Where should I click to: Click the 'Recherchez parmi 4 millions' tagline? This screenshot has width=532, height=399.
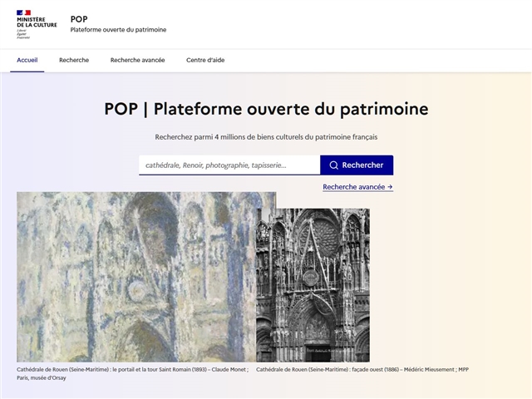pyautogui.click(x=266, y=137)
